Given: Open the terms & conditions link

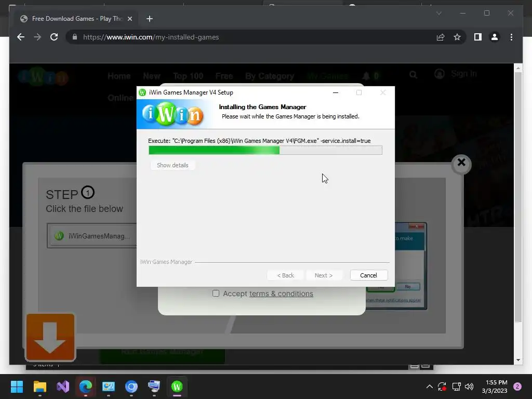Looking at the screenshot, I should 281,294.
